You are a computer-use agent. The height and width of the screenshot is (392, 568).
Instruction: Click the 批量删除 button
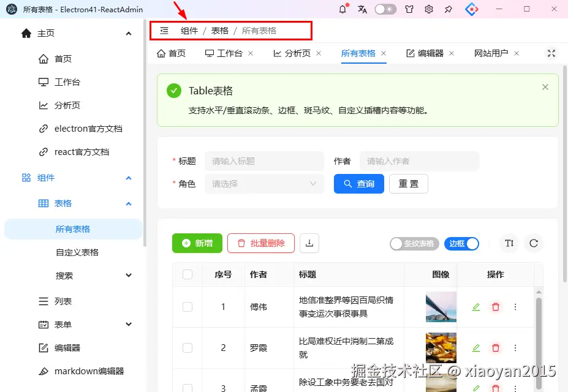pyautogui.click(x=261, y=243)
